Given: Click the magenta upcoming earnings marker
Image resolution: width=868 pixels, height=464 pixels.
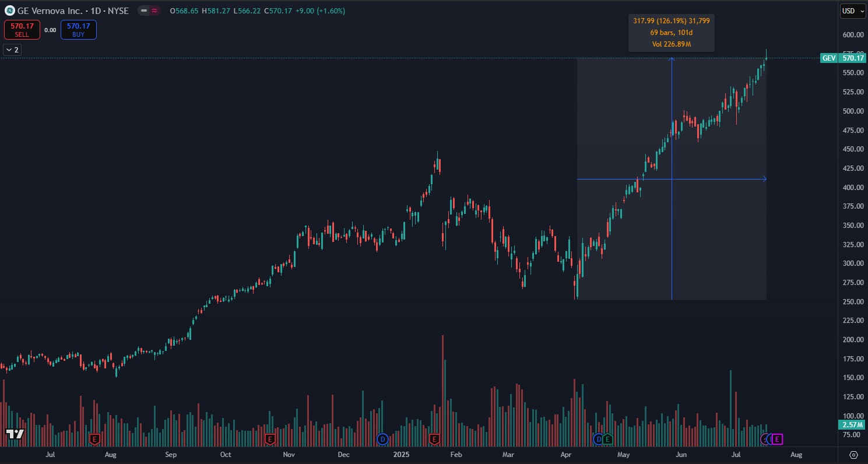Looking at the screenshot, I should (777, 438).
